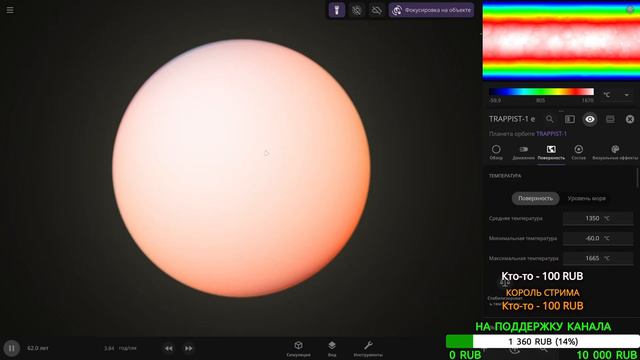Switch to the Движение tab
This screenshot has height=360, width=640.
pos(523,152)
